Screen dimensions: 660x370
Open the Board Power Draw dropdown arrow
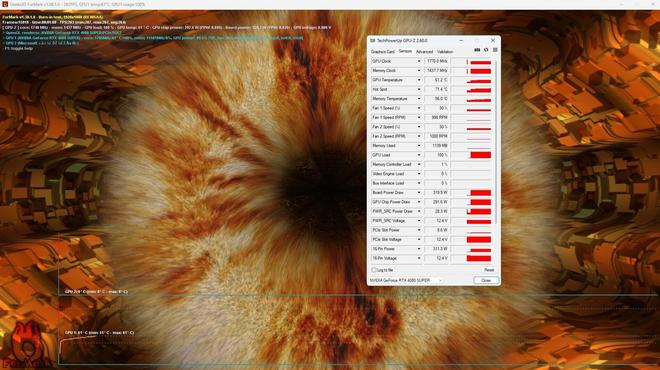click(419, 193)
